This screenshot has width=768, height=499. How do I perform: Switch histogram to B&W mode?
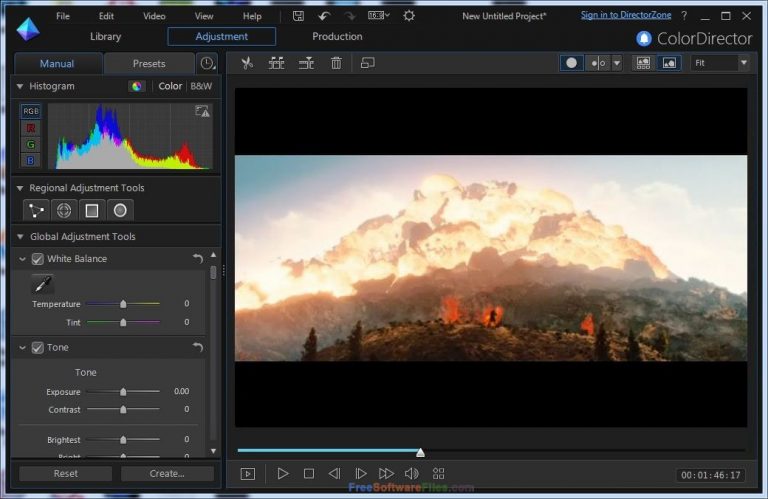coord(201,86)
